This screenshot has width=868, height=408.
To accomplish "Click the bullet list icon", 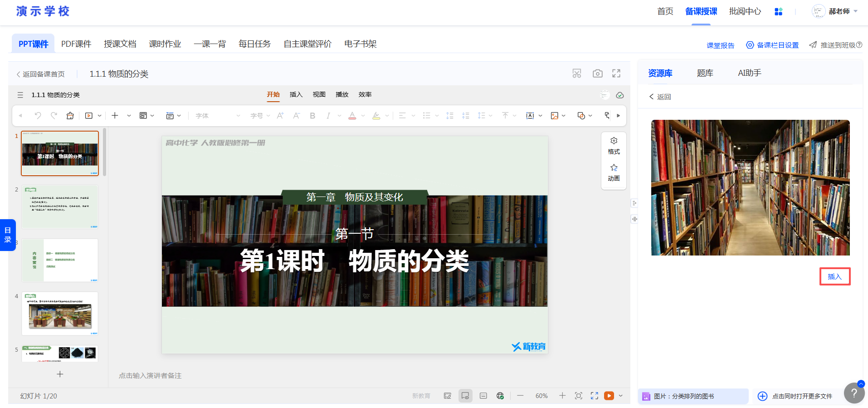I will (x=426, y=116).
